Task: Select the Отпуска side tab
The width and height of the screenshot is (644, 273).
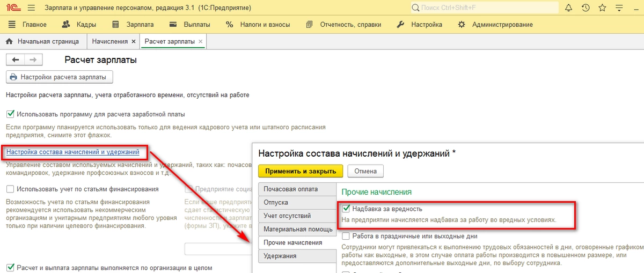Action: pos(297,203)
